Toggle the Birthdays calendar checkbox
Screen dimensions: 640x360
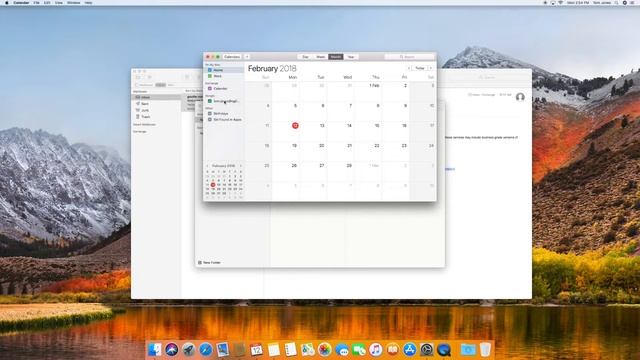210,113
